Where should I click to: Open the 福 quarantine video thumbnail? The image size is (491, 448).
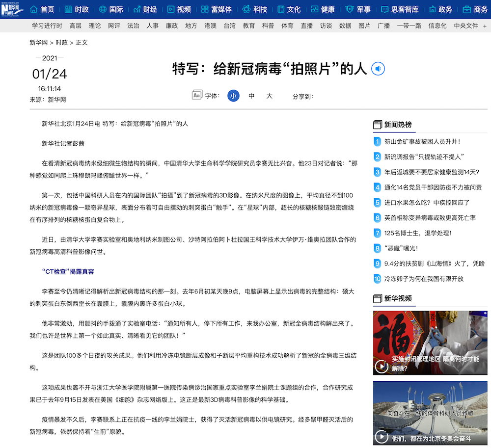[430, 343]
